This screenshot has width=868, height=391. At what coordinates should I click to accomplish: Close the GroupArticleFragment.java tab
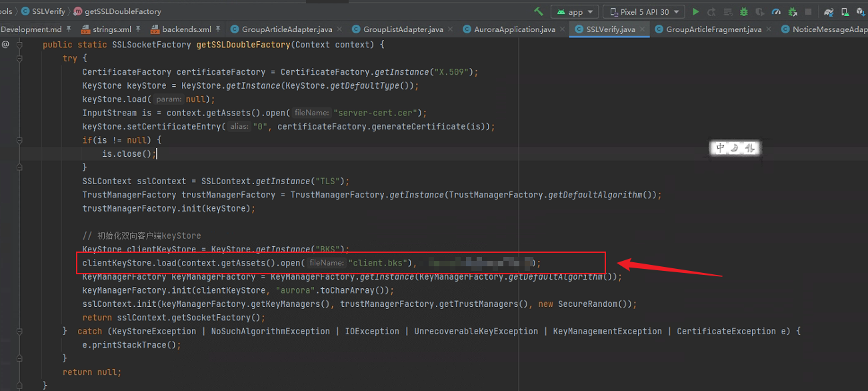tap(769, 30)
